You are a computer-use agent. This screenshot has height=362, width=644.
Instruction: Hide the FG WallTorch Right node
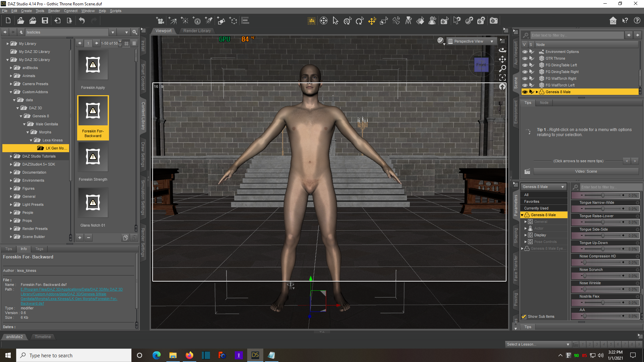[525, 79]
